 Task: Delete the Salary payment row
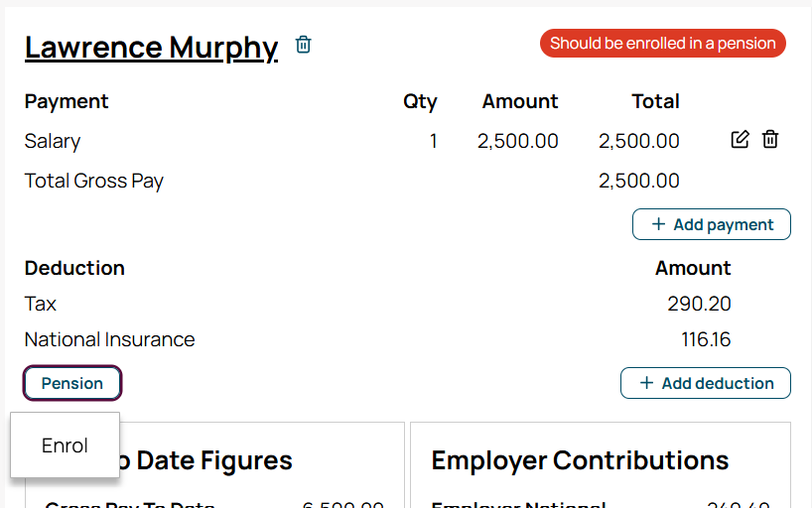(x=770, y=139)
